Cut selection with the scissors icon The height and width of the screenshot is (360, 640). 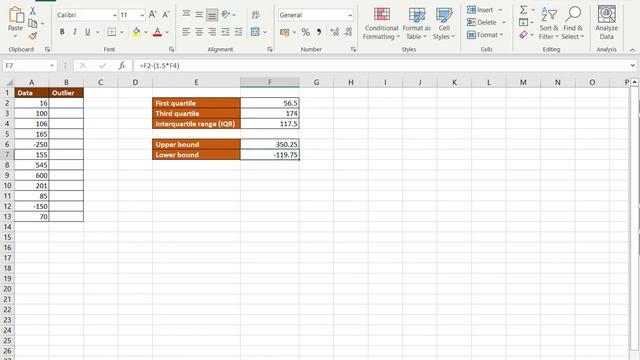[x=33, y=11]
